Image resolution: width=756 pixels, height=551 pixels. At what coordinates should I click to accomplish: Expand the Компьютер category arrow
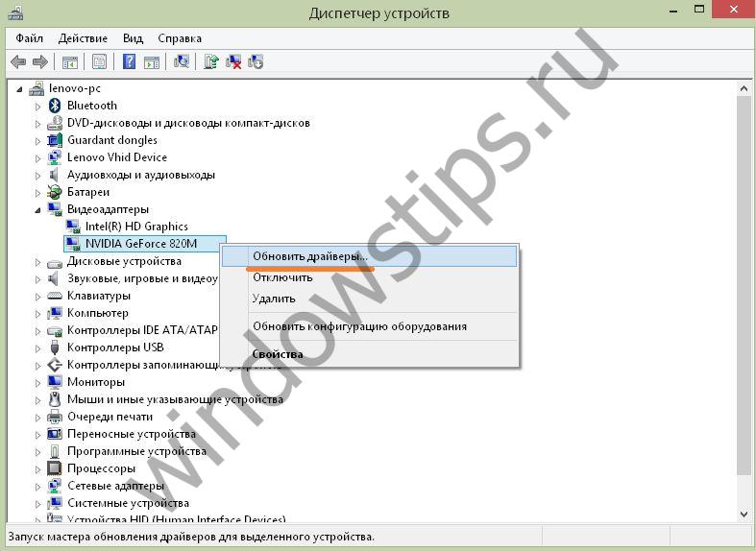[37, 314]
